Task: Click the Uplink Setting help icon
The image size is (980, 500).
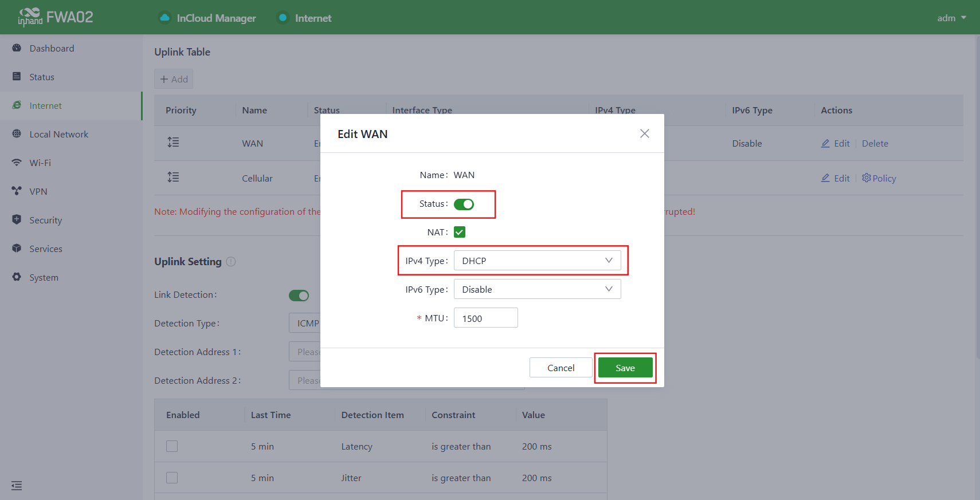Action: (x=231, y=262)
